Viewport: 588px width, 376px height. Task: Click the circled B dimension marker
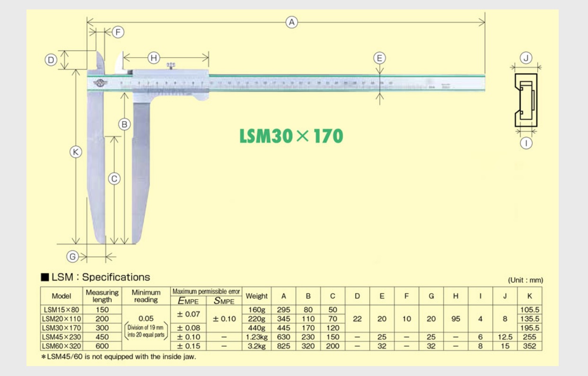tap(124, 124)
